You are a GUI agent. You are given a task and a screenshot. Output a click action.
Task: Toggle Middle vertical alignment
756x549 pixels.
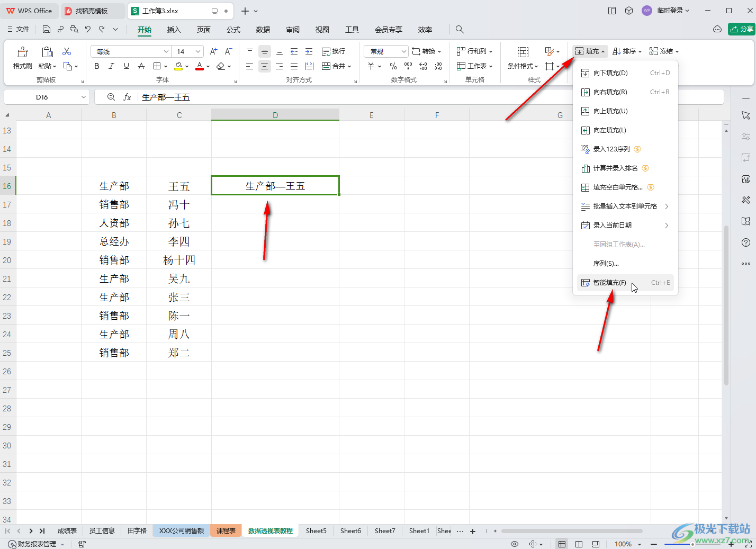(264, 51)
